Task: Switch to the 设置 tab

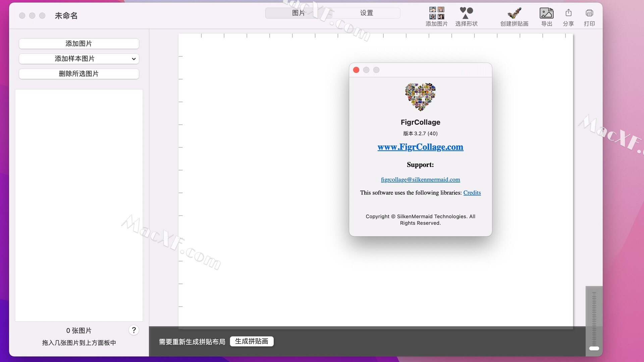Action: (x=366, y=13)
